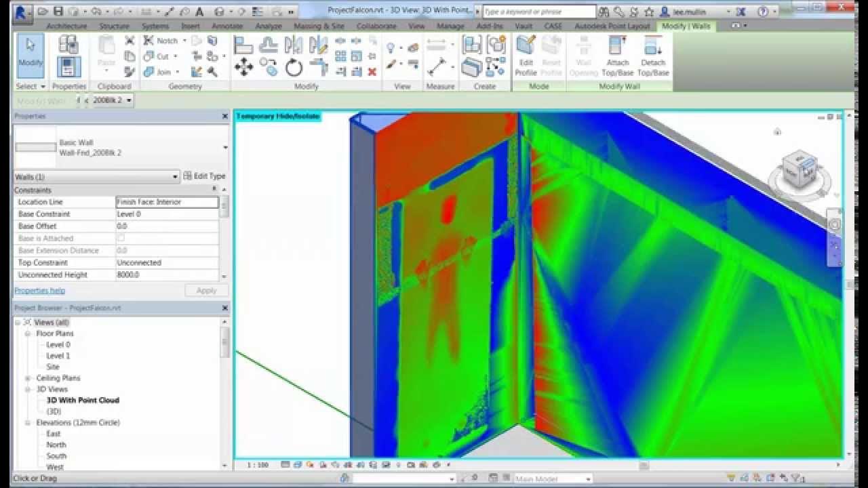Click the Location Line value field
The image size is (868, 488).
pyautogui.click(x=167, y=202)
